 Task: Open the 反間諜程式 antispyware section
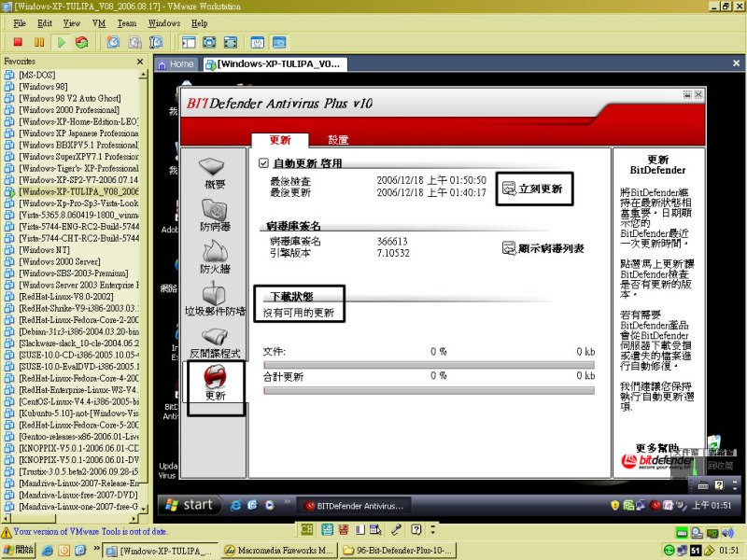(x=215, y=342)
